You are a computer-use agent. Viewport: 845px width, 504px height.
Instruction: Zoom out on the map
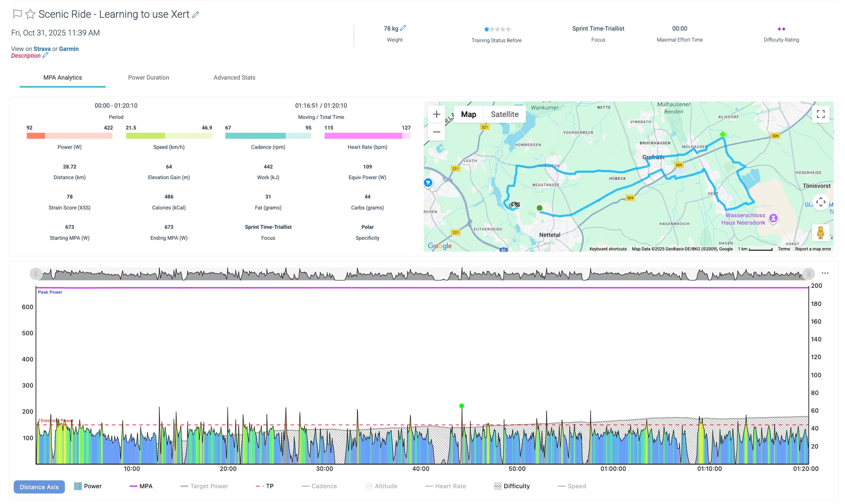click(436, 132)
